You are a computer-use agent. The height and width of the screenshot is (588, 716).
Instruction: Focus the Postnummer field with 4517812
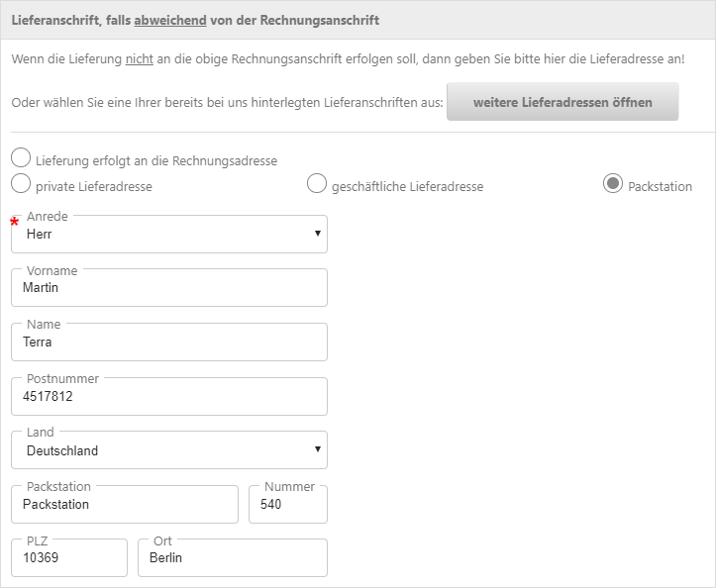pos(169,396)
